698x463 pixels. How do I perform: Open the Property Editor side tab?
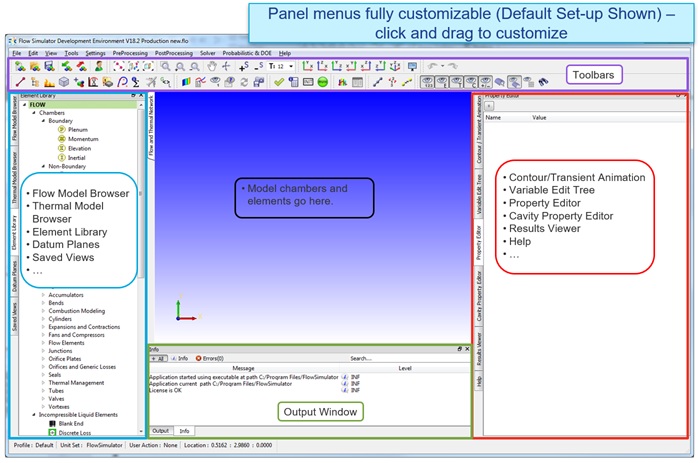point(478,241)
